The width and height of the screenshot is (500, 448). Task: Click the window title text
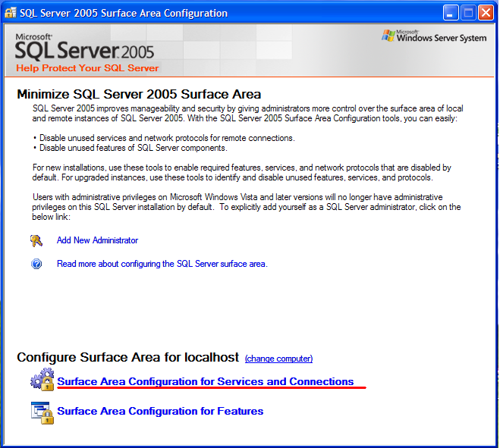[x=124, y=13]
